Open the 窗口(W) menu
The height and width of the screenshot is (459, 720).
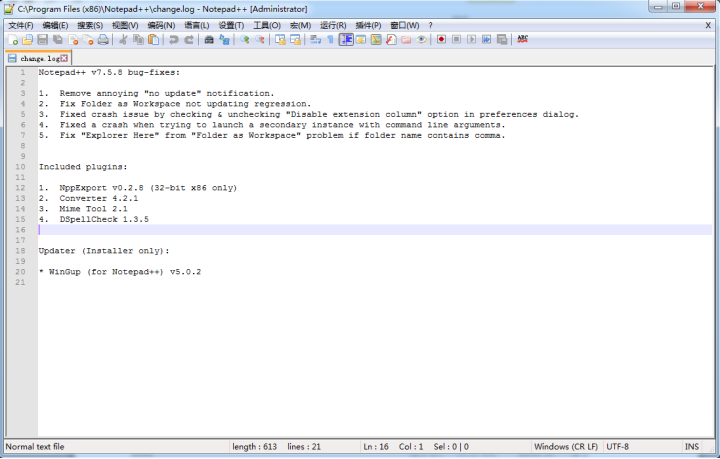[405, 25]
